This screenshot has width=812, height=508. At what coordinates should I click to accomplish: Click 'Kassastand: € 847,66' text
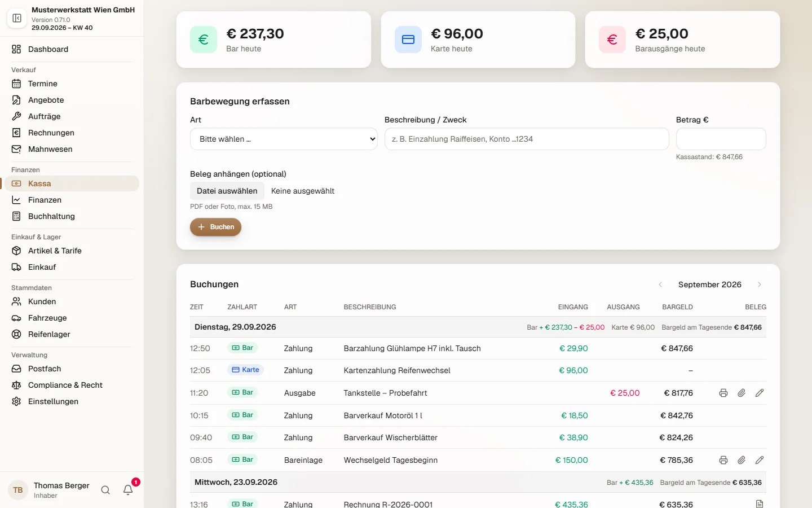pyautogui.click(x=709, y=157)
